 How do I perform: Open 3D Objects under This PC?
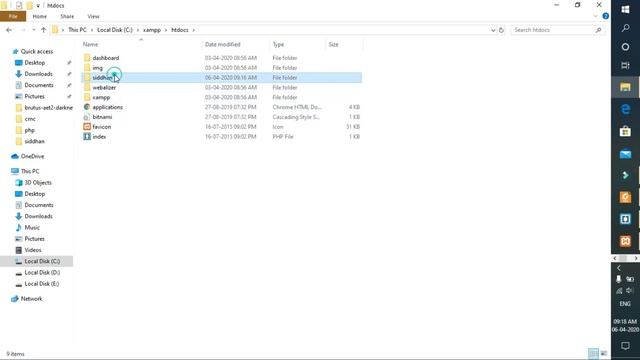coord(38,182)
